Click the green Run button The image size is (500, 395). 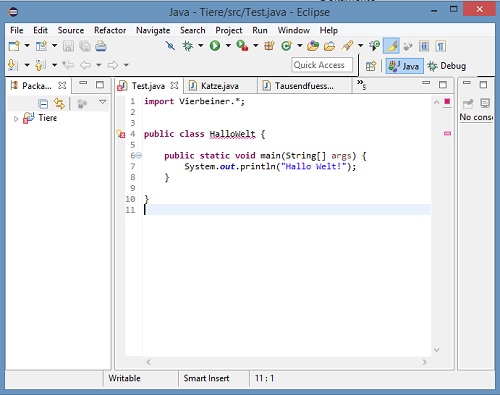215,46
